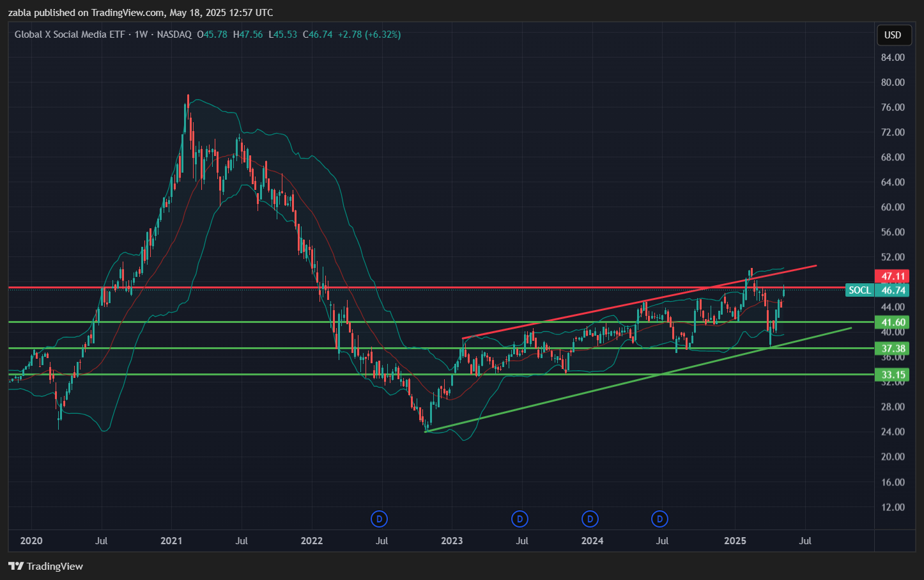
Task: Click the green 33.15 support level label
Action: coord(893,375)
